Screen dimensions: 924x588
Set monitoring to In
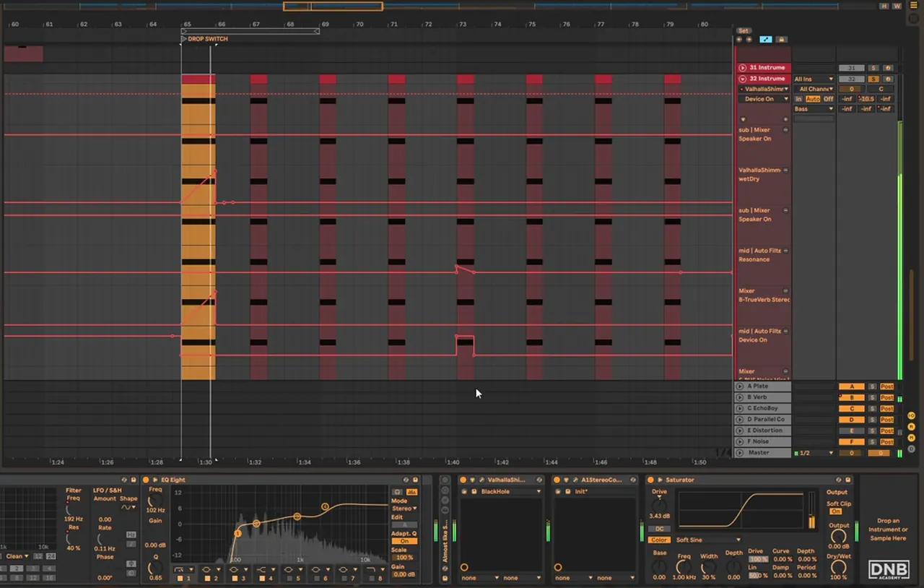[799, 99]
